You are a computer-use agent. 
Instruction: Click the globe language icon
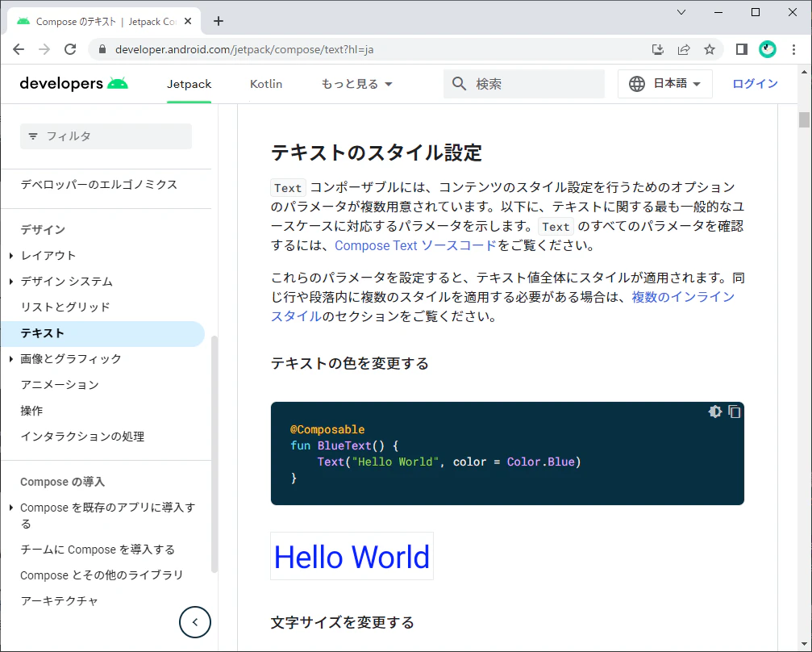[x=636, y=83]
